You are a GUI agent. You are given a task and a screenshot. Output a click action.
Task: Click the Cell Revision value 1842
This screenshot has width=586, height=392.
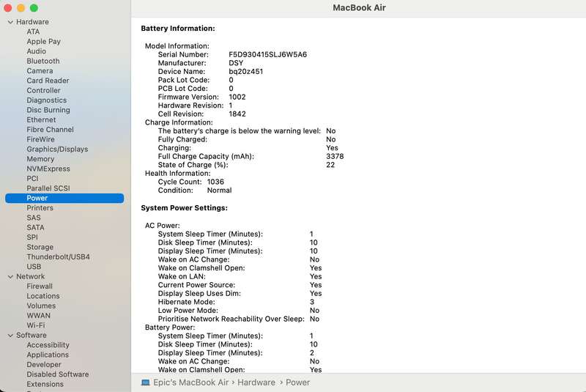click(237, 114)
